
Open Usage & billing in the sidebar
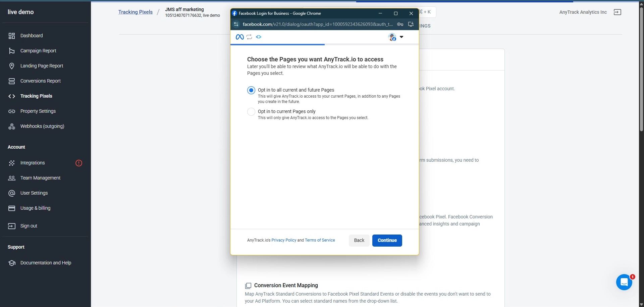[35, 208]
